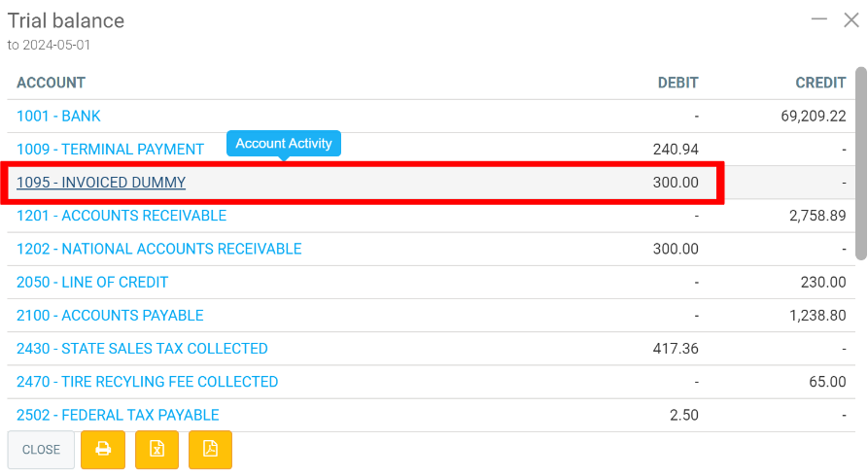Click the ACCOUNT column header

[x=52, y=83]
